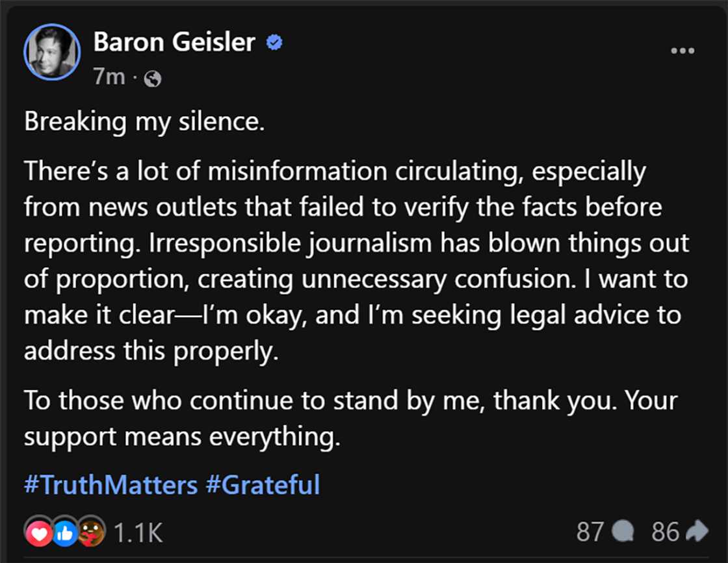Click the globe Public audience icon
Viewport: 728px width, 563px height.
153,79
